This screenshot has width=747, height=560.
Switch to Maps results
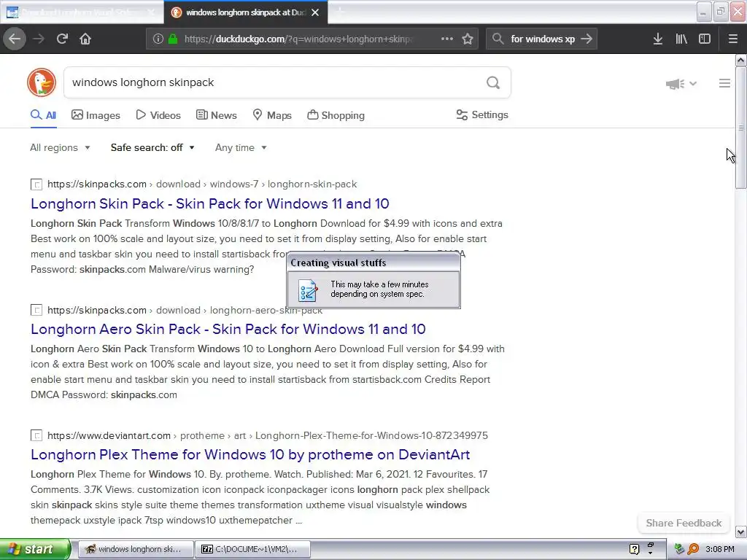(x=272, y=115)
